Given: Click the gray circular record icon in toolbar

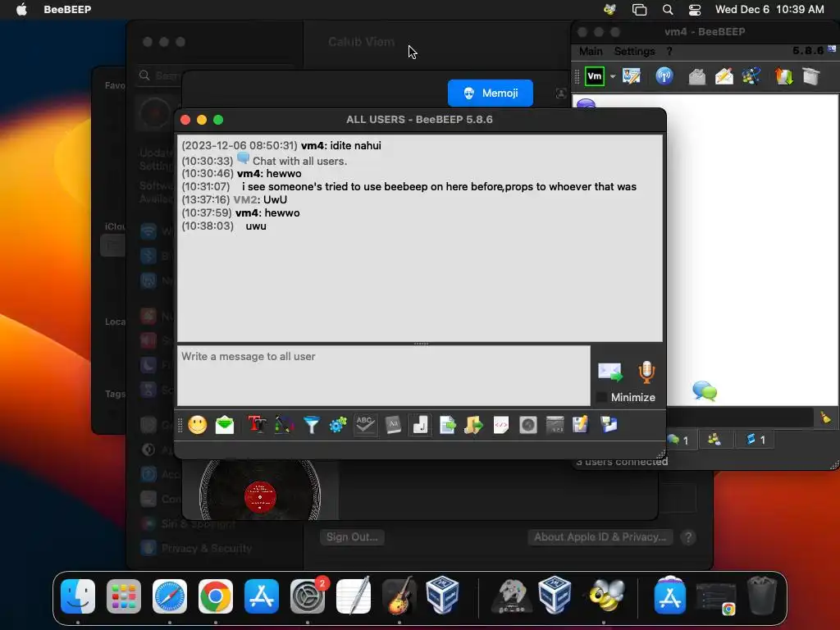Looking at the screenshot, I should pos(528,426).
